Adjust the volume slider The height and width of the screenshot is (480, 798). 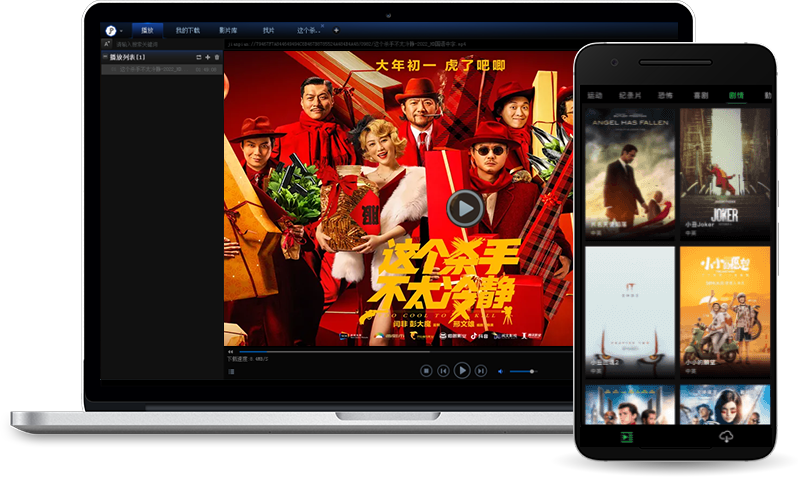pos(523,372)
